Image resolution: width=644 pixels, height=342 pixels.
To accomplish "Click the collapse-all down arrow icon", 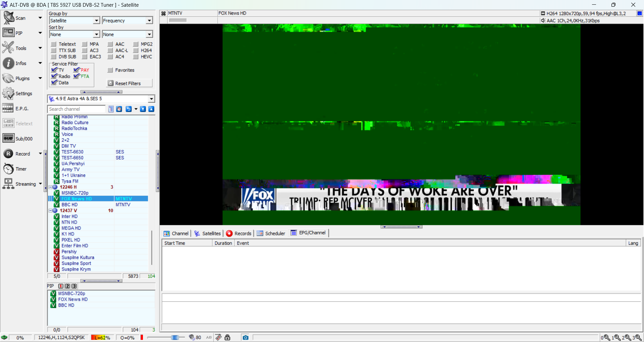I will pyautogui.click(x=143, y=109).
